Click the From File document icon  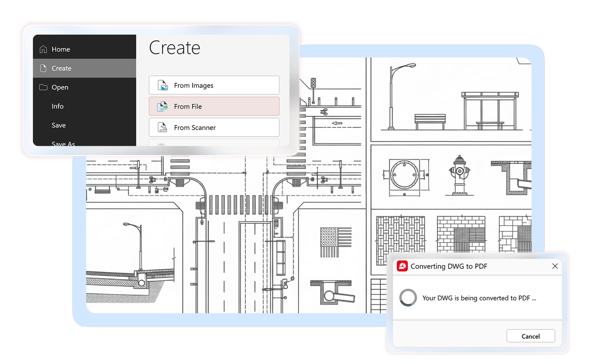pyautogui.click(x=163, y=106)
